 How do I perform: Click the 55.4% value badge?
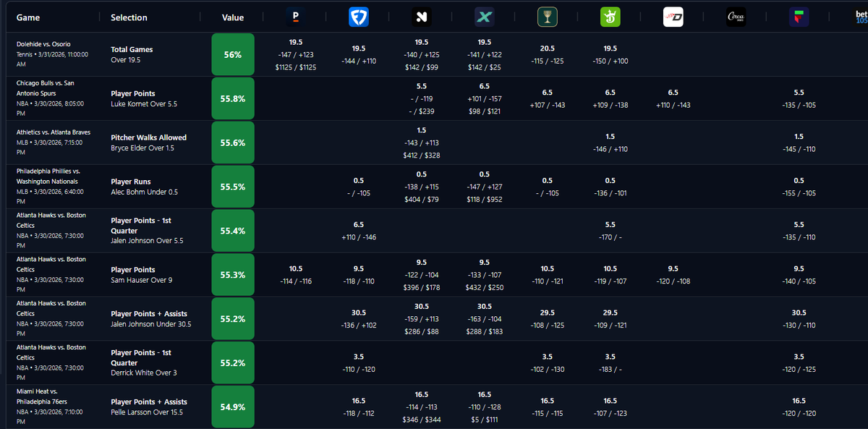coord(233,231)
